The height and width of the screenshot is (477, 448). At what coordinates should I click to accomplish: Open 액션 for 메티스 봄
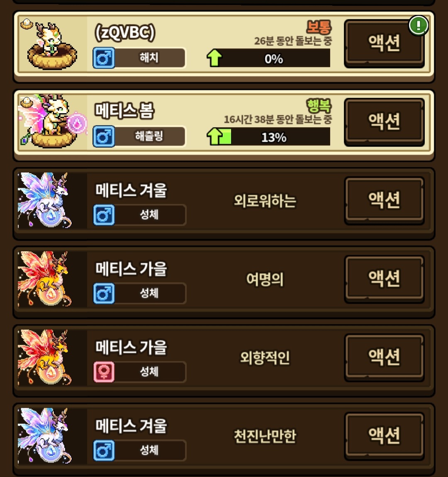(x=384, y=122)
